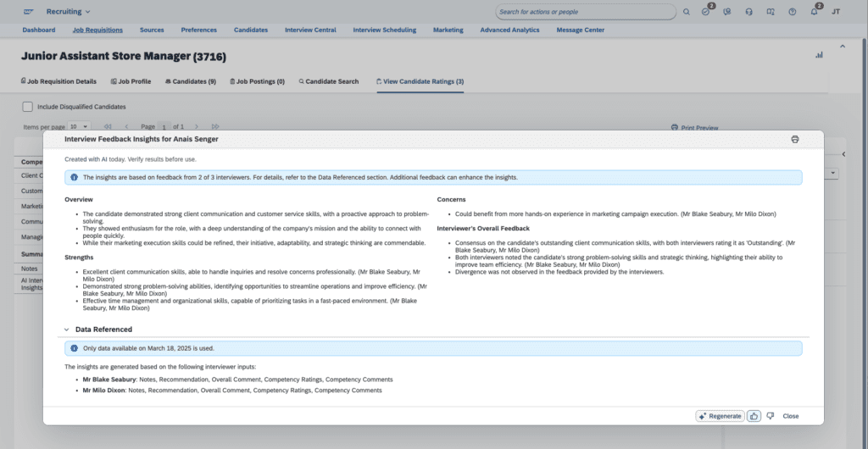Click the search for actions field
This screenshot has width=868, height=449.
click(x=585, y=12)
